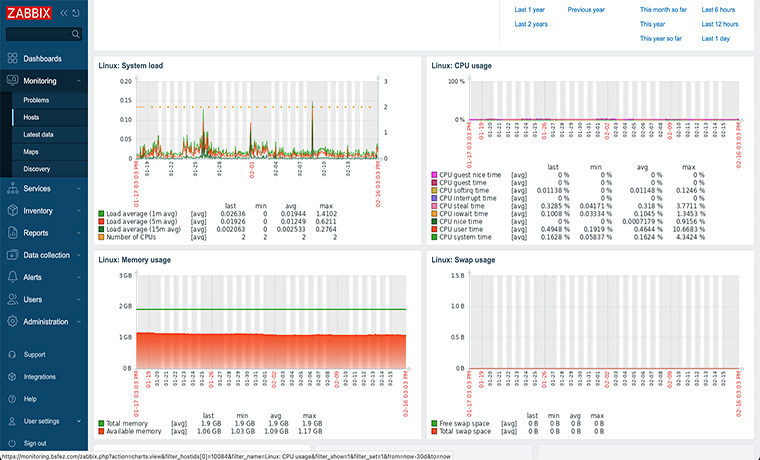This screenshot has height=460, width=760.
Task: Click the Dashboards icon in sidebar
Action: [11, 59]
